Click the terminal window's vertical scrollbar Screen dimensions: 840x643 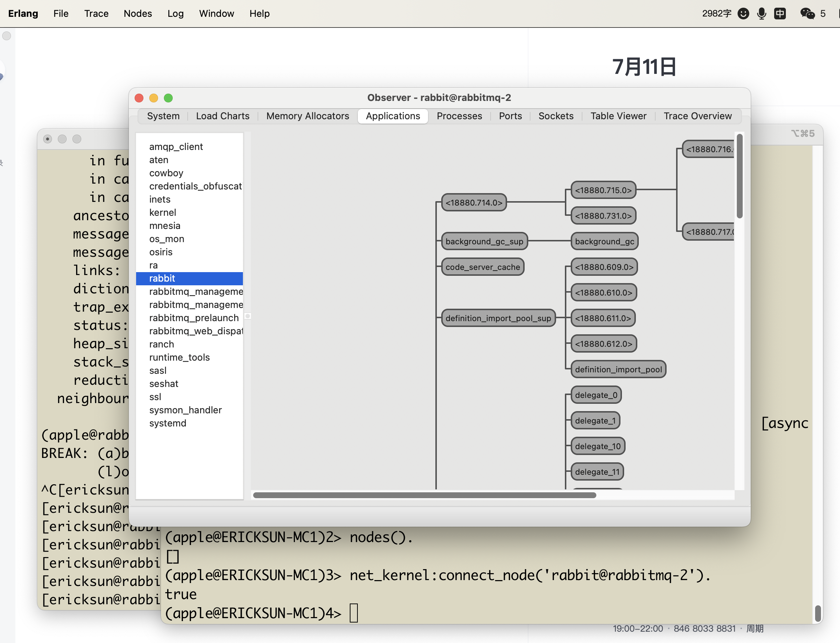point(818,613)
